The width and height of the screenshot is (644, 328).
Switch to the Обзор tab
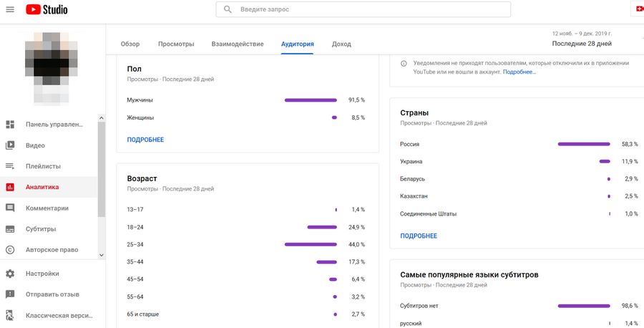pos(130,44)
